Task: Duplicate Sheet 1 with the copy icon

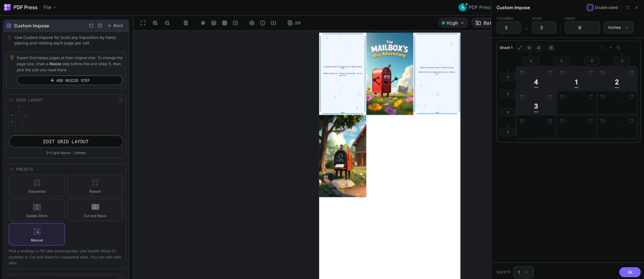Action: point(619,48)
